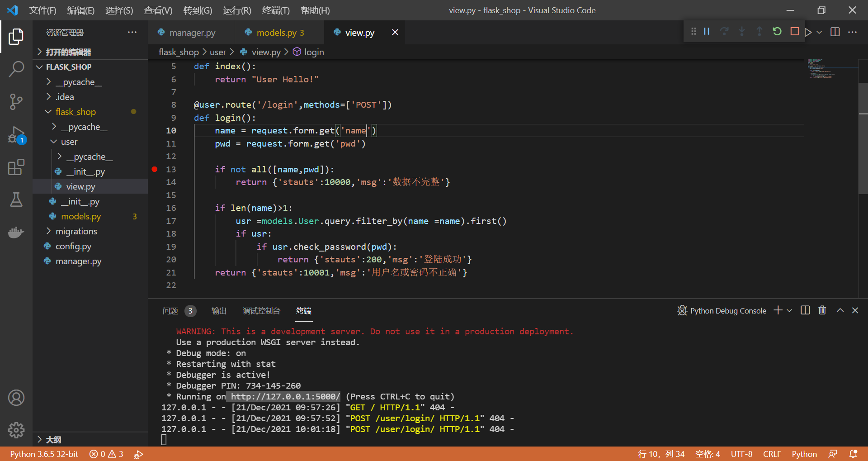Image resolution: width=868 pixels, height=461 pixels.
Task: Open the Docker view
Action: [x=16, y=232]
